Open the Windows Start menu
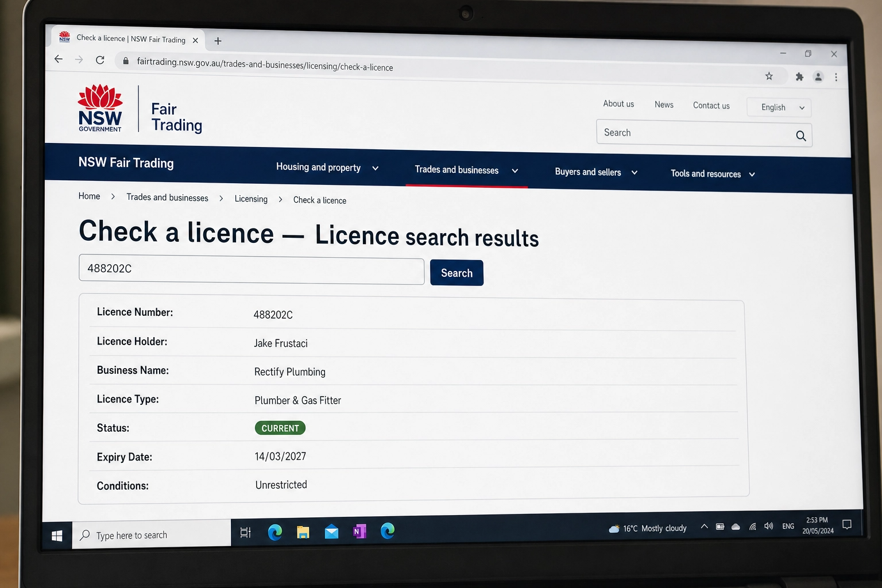The height and width of the screenshot is (588, 882). coord(57,536)
